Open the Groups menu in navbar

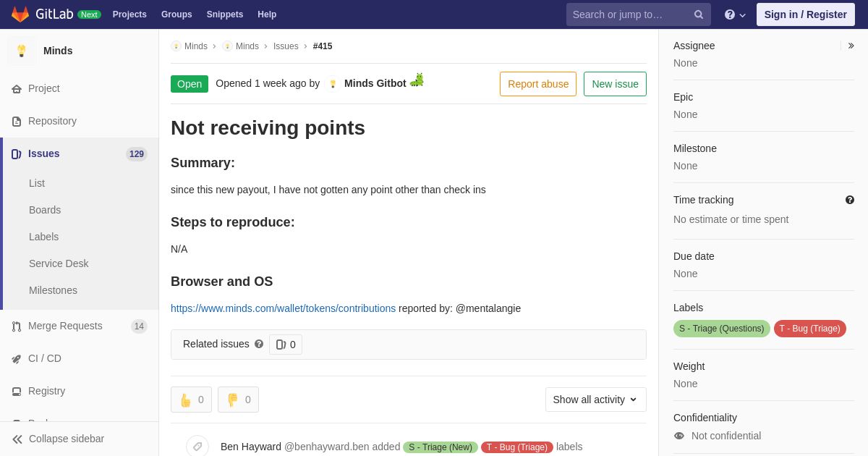click(176, 14)
